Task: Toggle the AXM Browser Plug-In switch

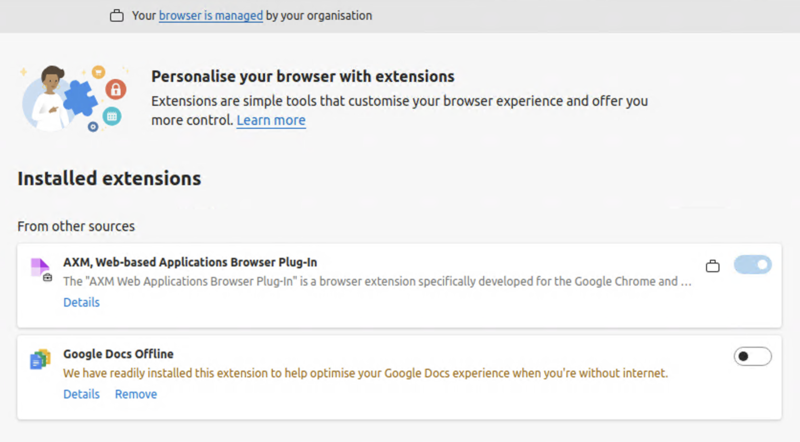Action: 752,265
